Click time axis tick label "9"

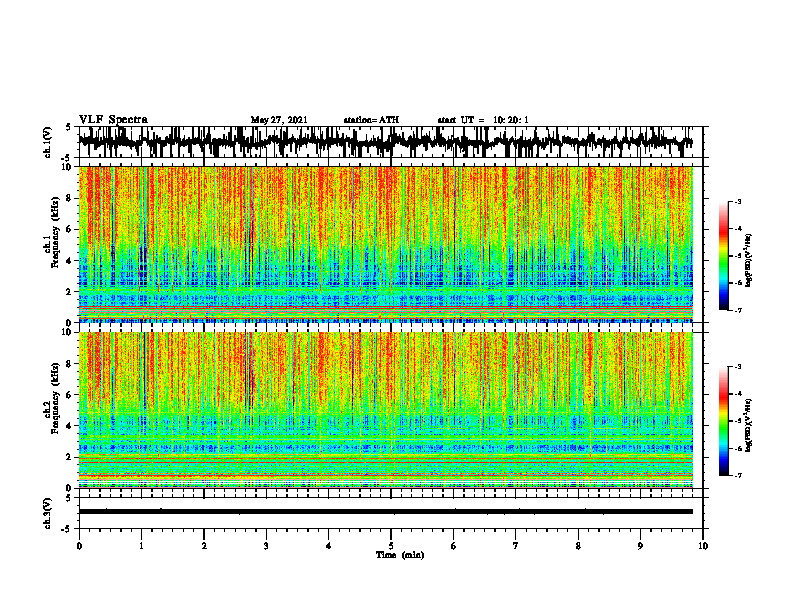coord(640,546)
